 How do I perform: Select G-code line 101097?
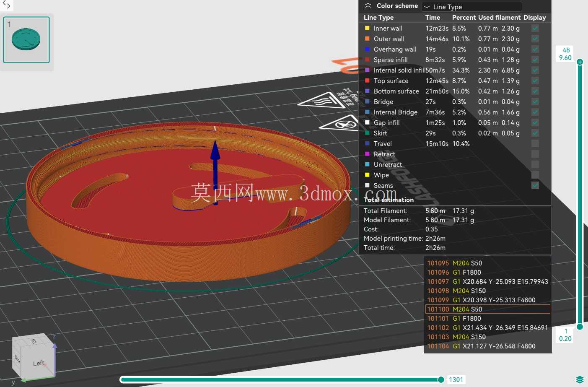(x=488, y=281)
